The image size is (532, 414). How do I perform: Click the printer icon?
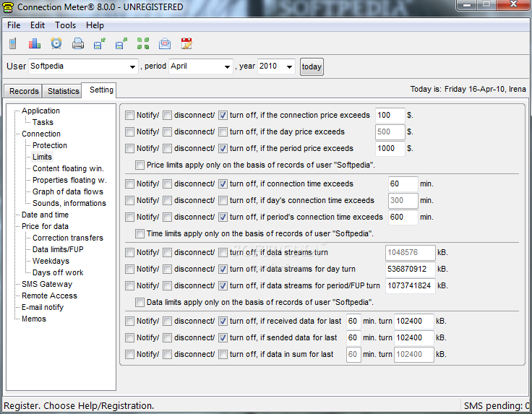78,43
